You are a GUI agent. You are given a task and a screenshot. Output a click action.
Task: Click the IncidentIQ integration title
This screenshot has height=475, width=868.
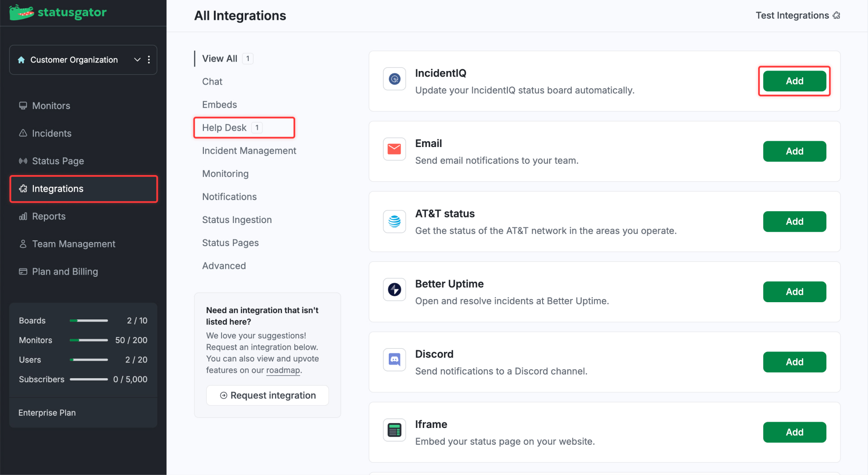440,73
